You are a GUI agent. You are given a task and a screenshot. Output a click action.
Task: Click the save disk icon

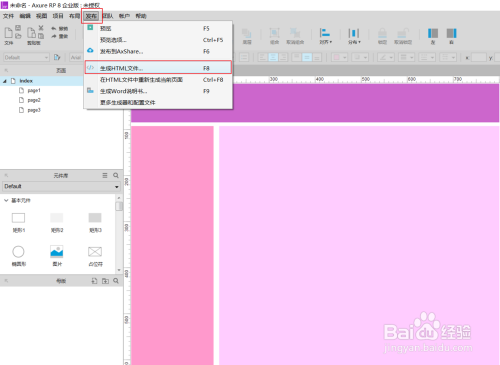pos(18,28)
